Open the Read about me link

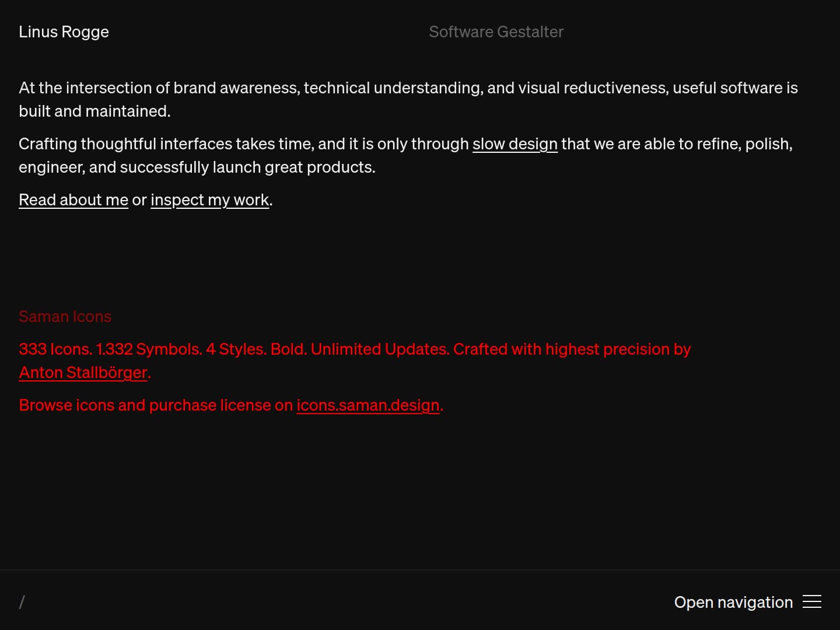[73, 199]
